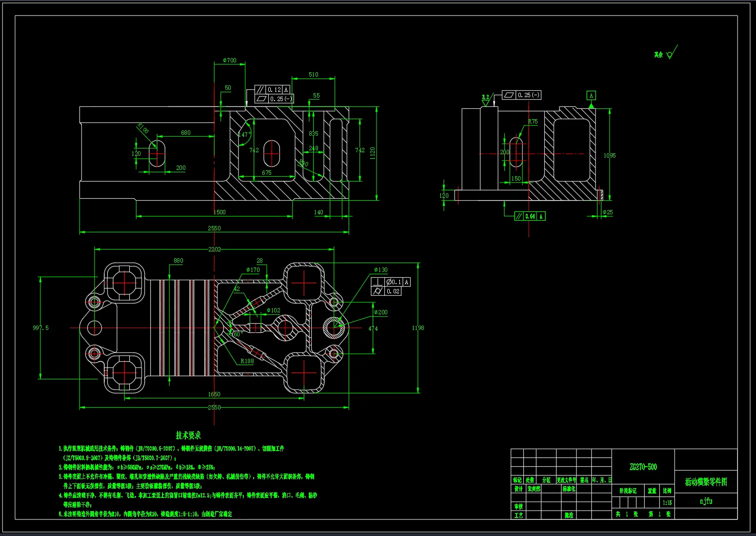Click the Φ700 diameter dimension
The image size is (756, 536).
pos(230,61)
